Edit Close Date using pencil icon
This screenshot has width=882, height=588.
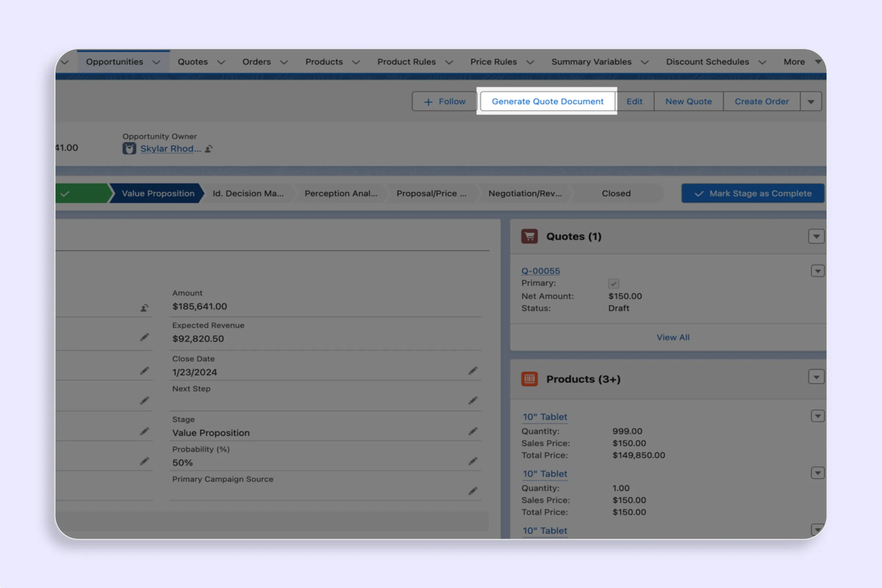[473, 370]
